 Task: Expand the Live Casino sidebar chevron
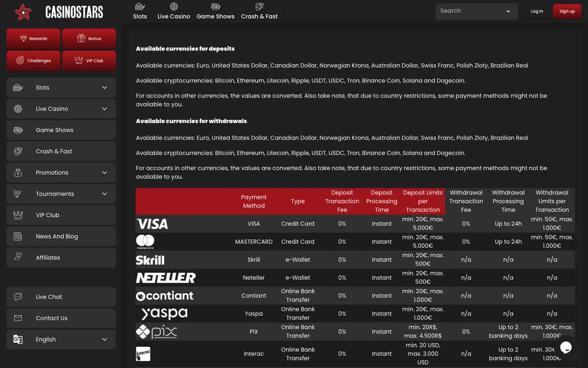[104, 109]
